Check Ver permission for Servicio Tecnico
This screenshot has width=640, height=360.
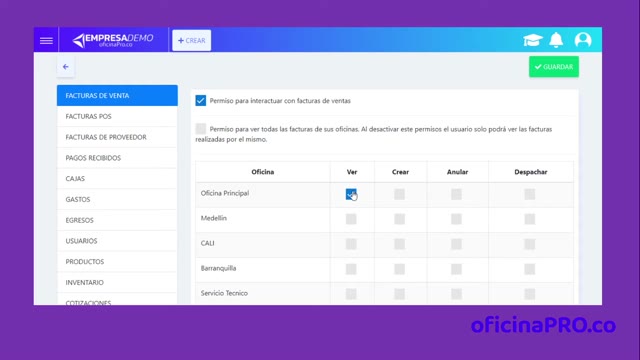pos(351,294)
